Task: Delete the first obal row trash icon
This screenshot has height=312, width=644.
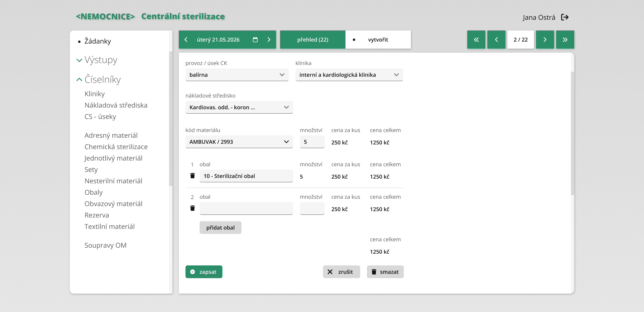Action: click(193, 176)
